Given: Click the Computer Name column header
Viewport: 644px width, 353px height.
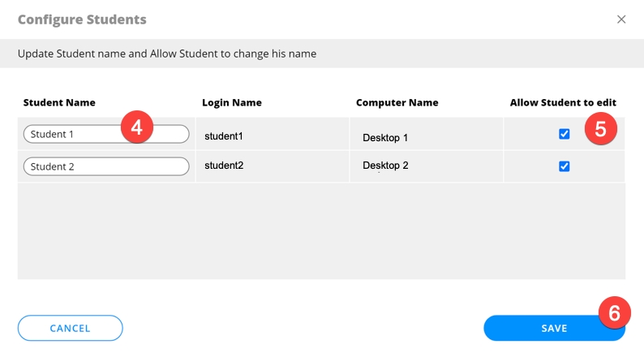Looking at the screenshot, I should click(x=397, y=103).
